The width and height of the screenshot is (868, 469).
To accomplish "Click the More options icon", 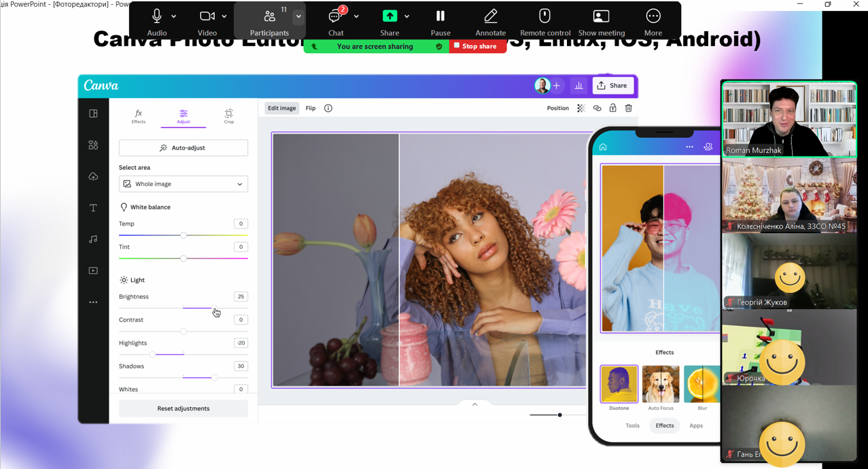I will coord(653,20).
